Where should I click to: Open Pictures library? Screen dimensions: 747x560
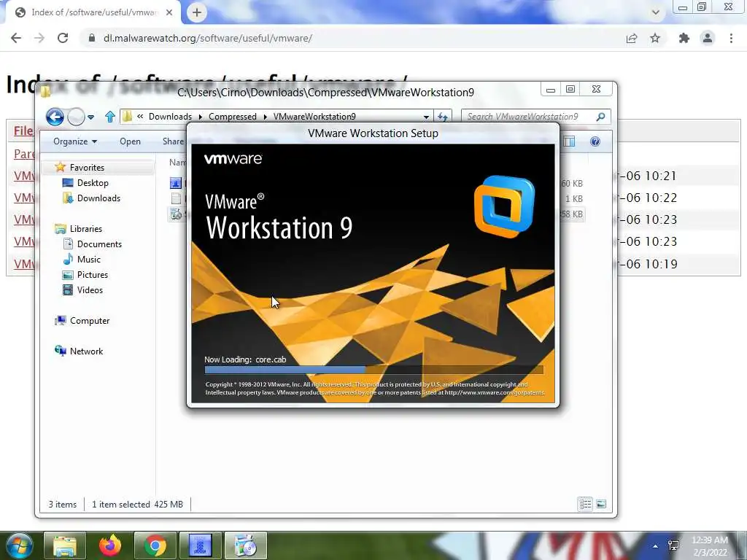coord(93,275)
